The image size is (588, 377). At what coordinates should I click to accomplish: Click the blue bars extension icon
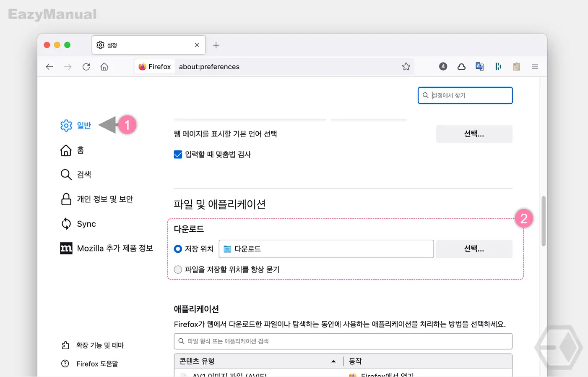pos(498,66)
